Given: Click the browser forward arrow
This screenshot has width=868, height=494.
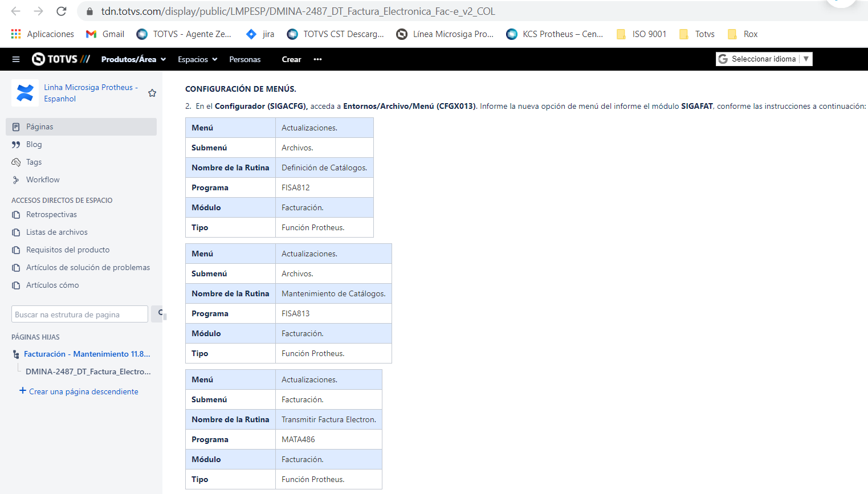Looking at the screenshot, I should coord(38,11).
